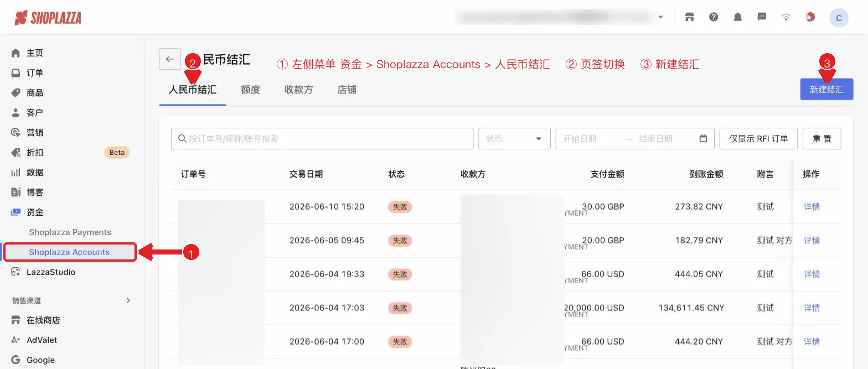Open 营销 in sidebar

pos(35,133)
